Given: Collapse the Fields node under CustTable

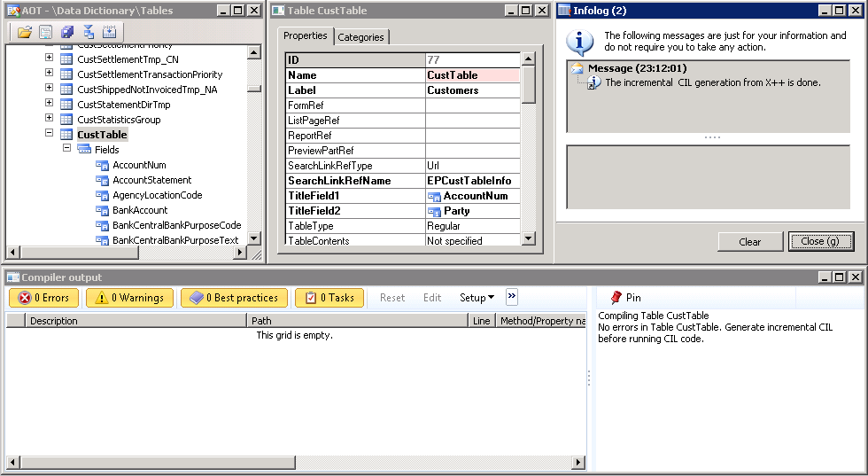Looking at the screenshot, I should point(66,150).
